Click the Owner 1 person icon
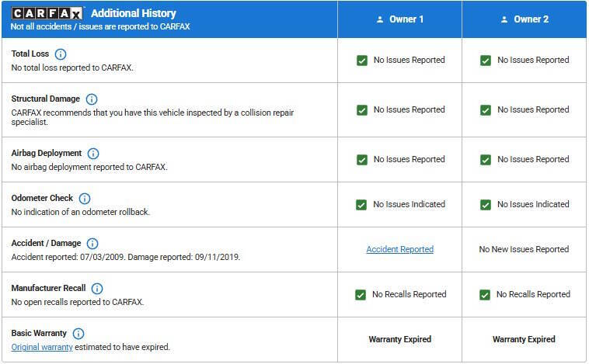Screen dimensions: 589x364 coord(380,19)
